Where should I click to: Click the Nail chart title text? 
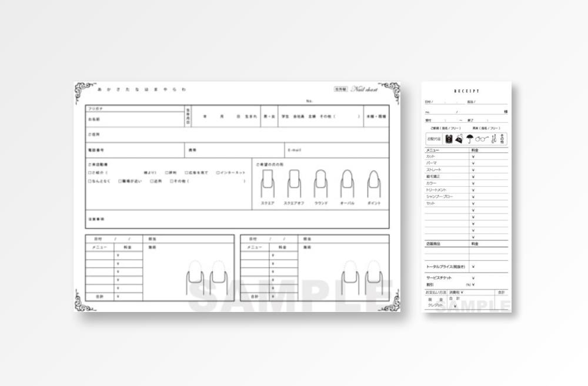coord(365,89)
